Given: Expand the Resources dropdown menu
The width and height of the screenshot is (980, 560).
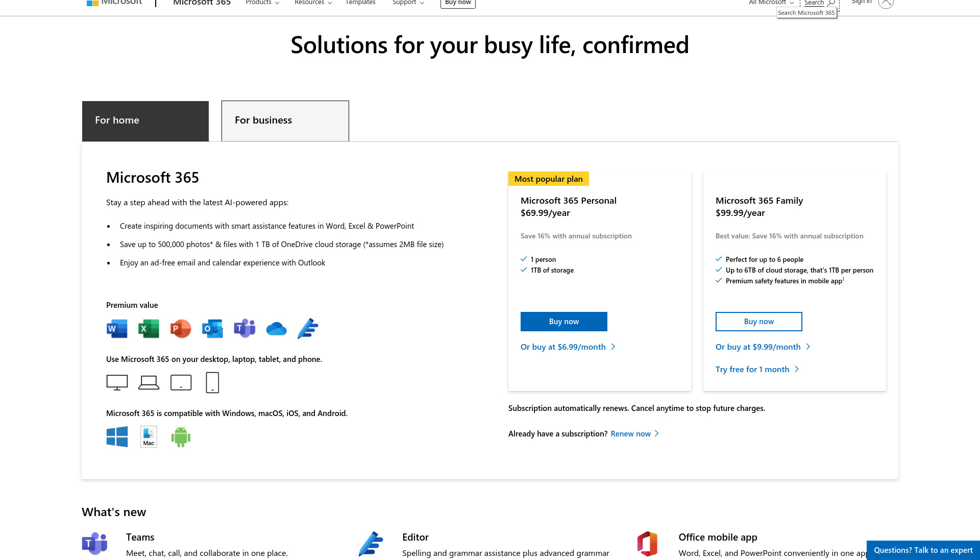Looking at the screenshot, I should [313, 3].
